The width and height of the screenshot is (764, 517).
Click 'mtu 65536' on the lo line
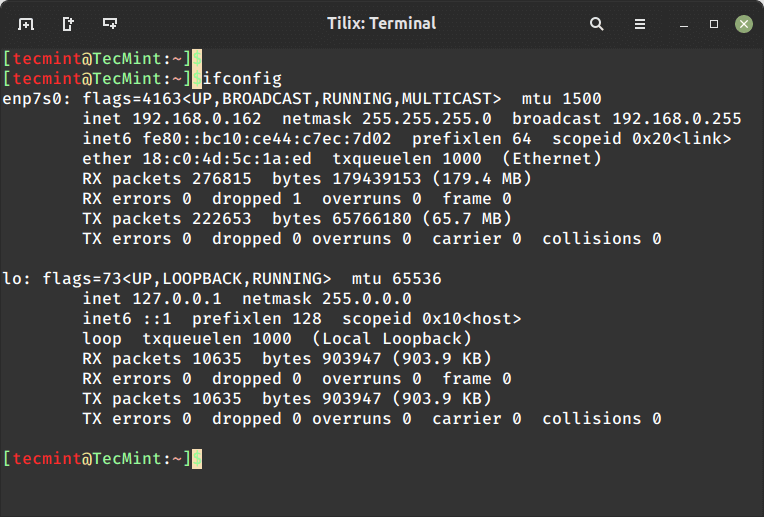[397, 279]
